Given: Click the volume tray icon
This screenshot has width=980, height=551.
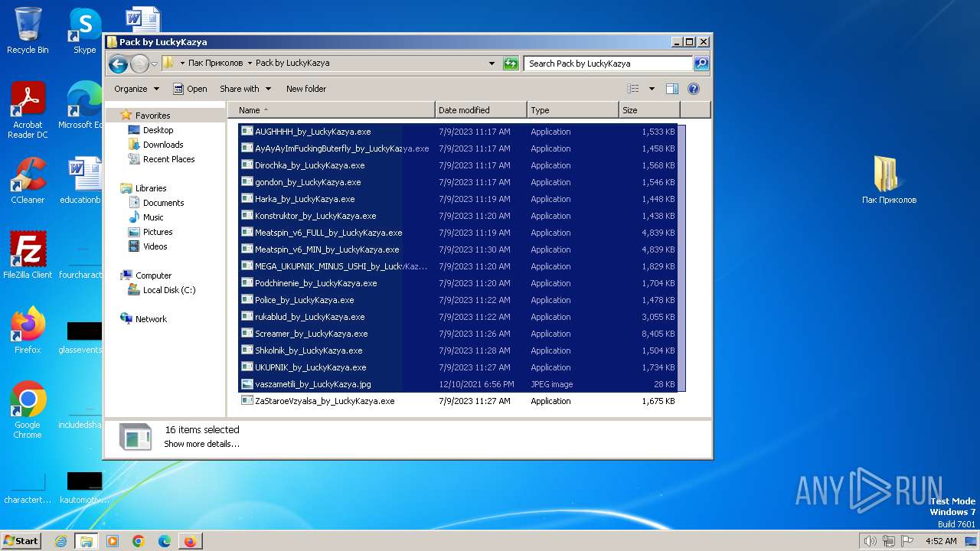Looking at the screenshot, I should pos(870,541).
